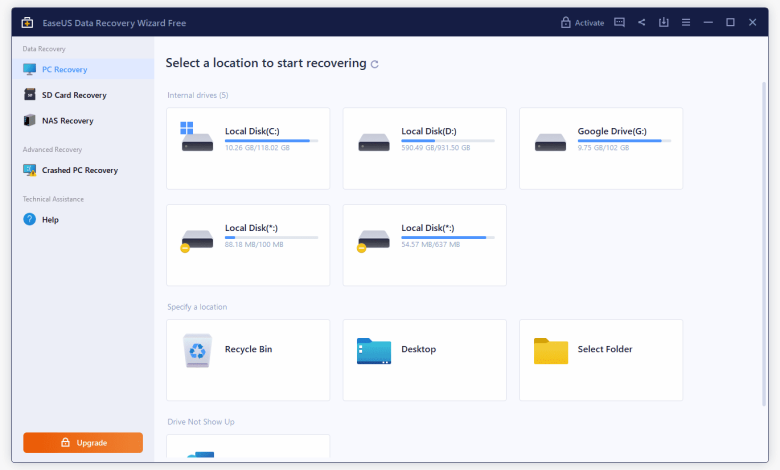Click the Specify a location heading
This screenshot has height=470, width=780.
click(x=197, y=307)
